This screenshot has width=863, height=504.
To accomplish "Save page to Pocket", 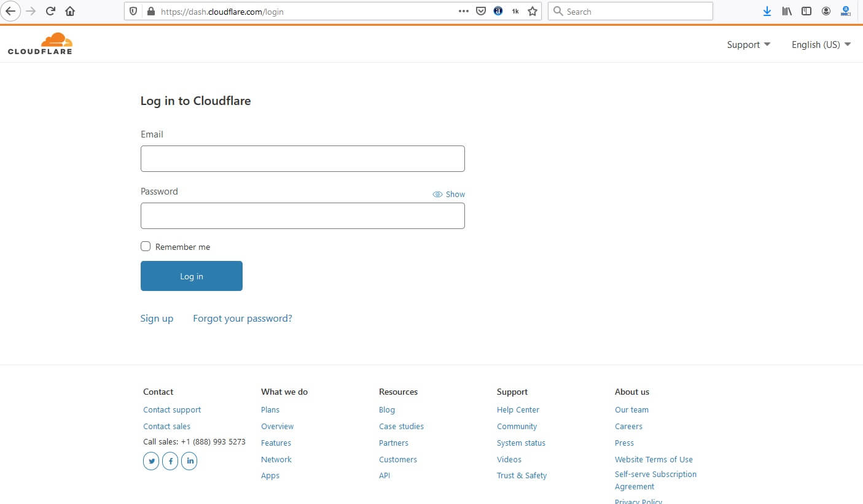I will (x=482, y=11).
